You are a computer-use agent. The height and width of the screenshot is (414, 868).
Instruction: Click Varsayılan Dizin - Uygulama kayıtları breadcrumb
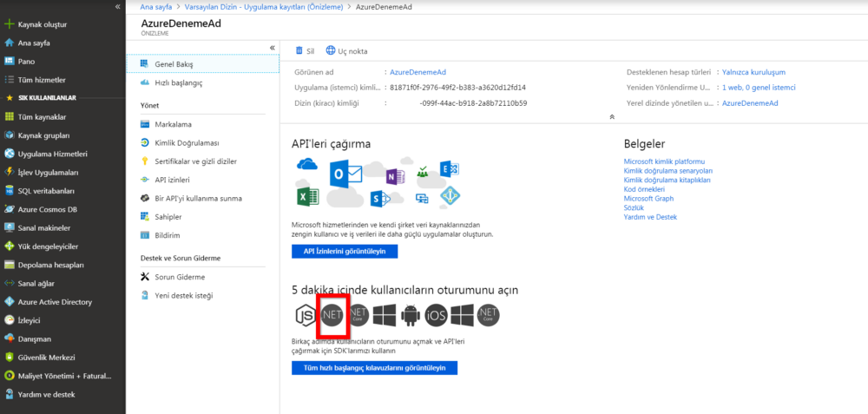264,7
